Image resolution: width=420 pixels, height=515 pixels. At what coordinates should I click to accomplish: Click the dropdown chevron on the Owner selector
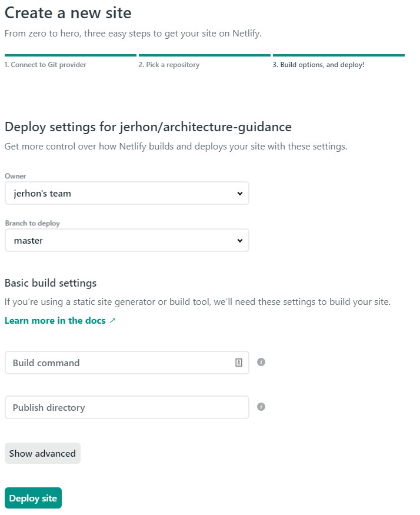(x=239, y=193)
